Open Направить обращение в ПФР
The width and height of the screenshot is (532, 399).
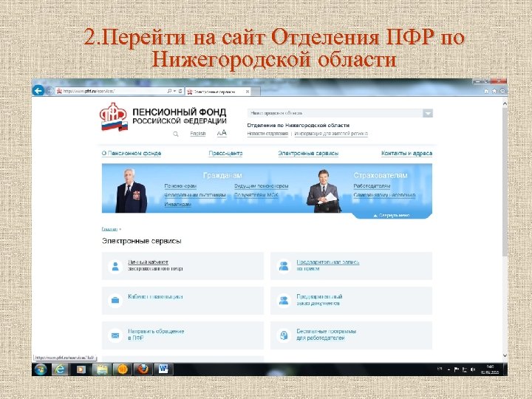(156, 335)
